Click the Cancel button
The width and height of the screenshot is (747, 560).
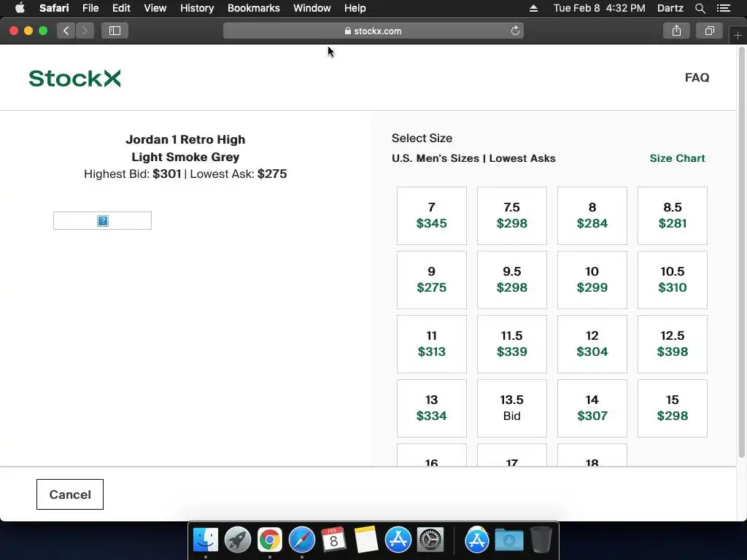70,494
